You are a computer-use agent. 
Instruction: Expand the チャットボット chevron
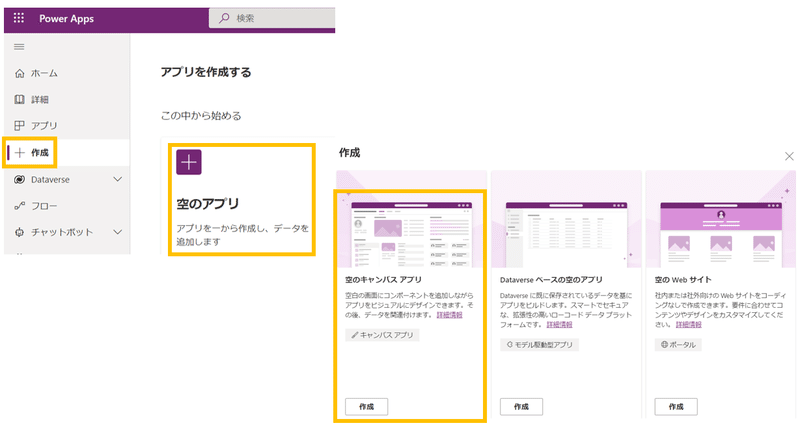click(117, 232)
